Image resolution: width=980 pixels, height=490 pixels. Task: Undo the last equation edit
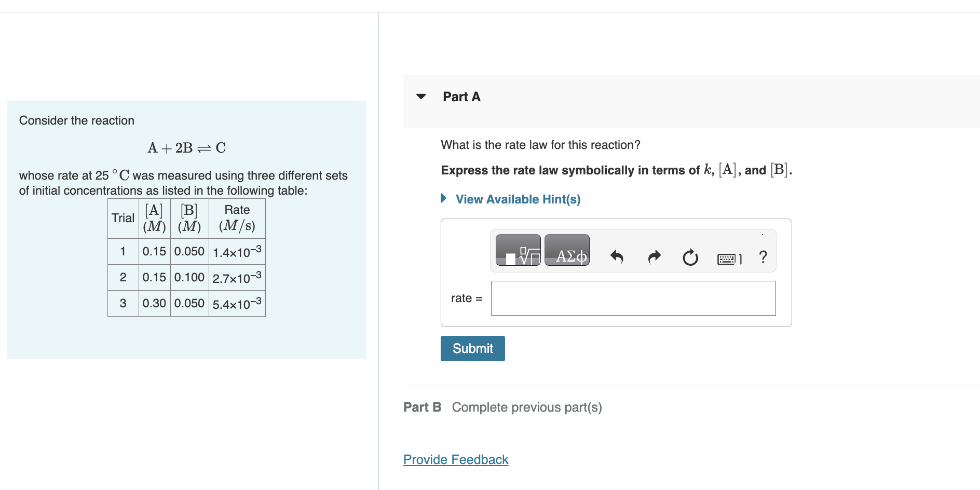click(x=617, y=257)
